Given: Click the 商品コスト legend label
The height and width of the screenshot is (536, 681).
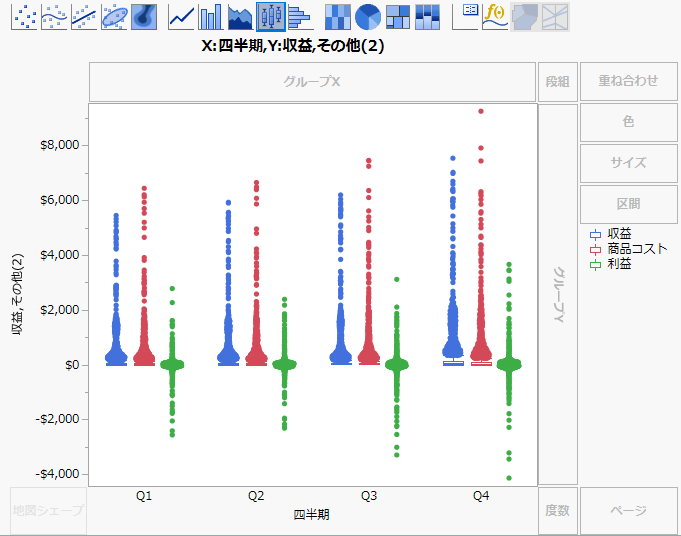Looking at the screenshot, I should coord(637,249).
